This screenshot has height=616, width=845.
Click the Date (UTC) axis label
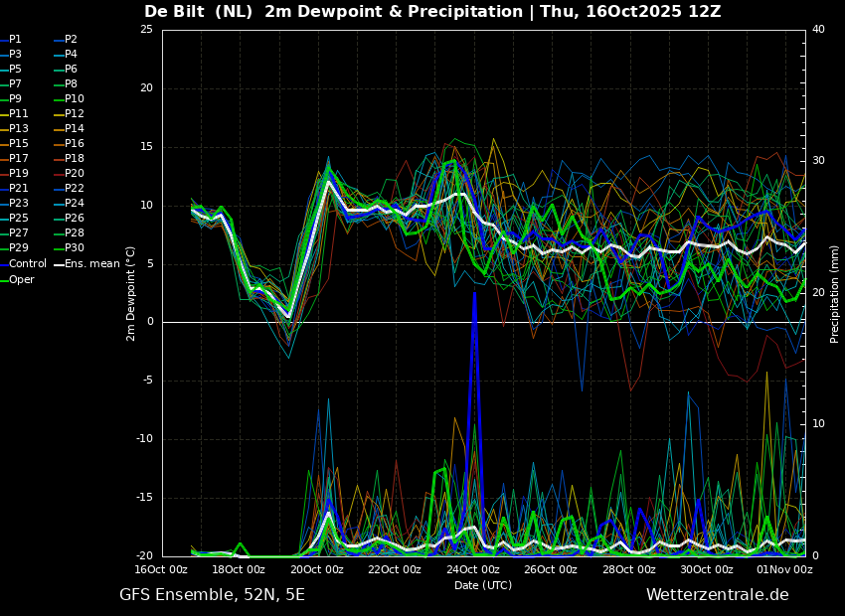[483, 585]
